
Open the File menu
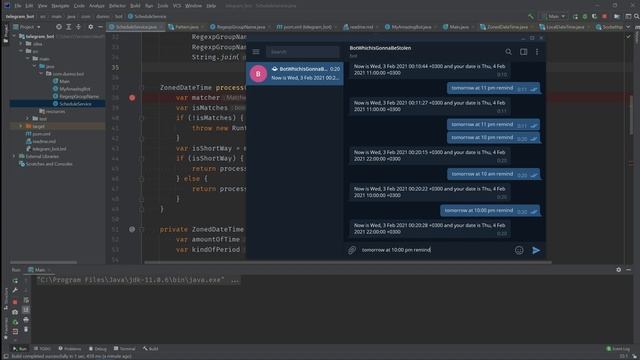pos(18,6)
